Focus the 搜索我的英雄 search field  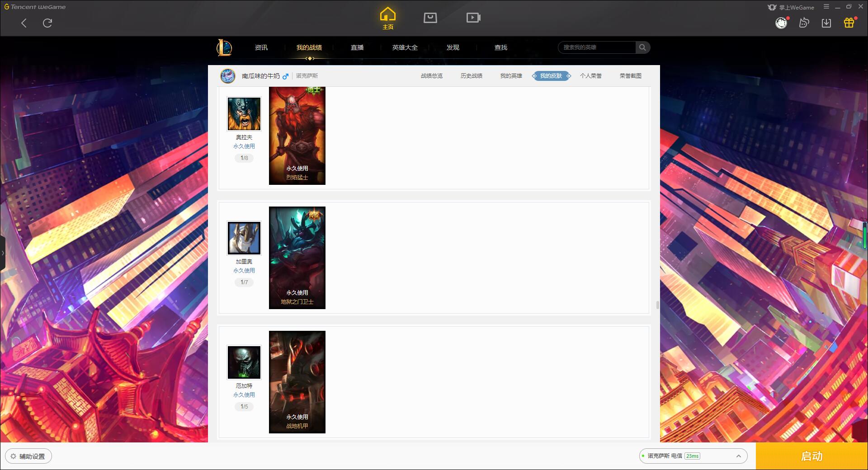point(597,47)
